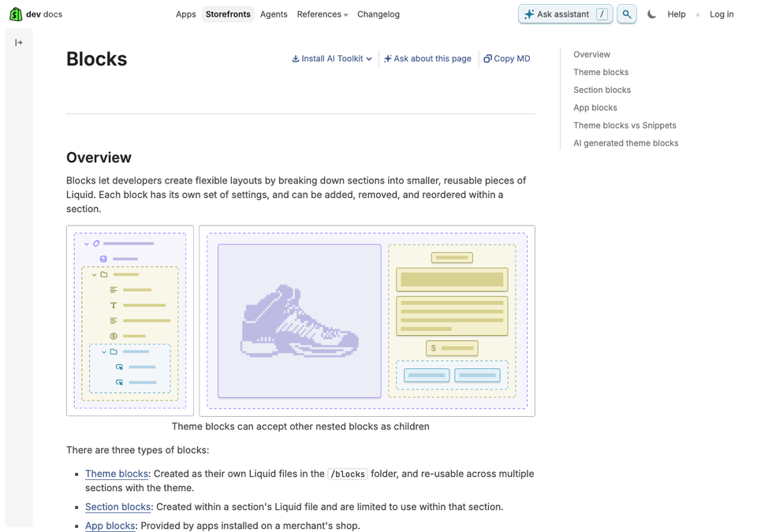Click the Overview section heading
757x532 pixels.
tap(99, 158)
